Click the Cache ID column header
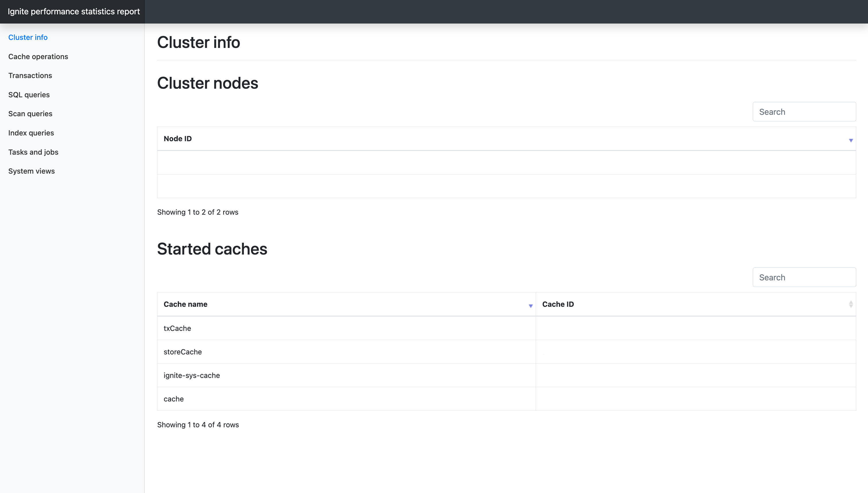868x493 pixels. tap(696, 304)
